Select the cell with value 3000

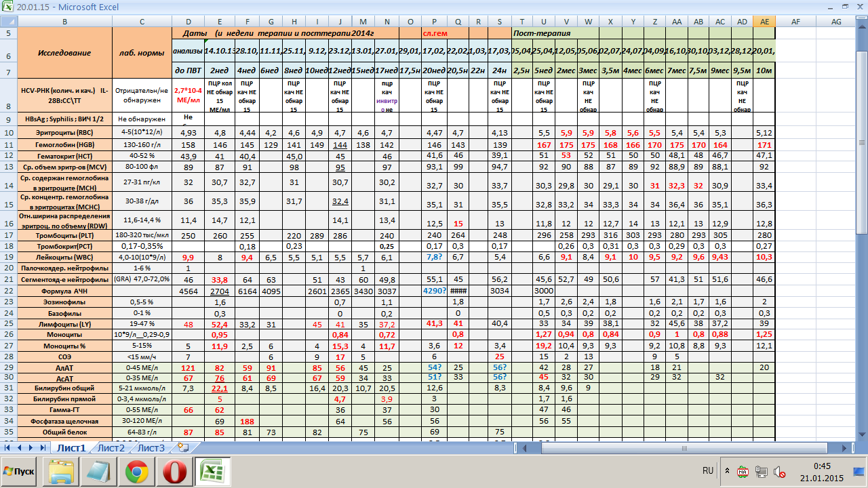point(543,290)
